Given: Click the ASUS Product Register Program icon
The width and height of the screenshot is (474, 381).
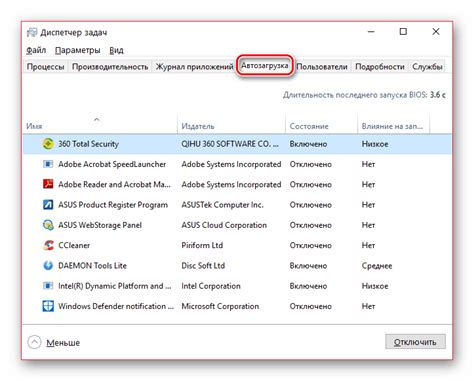Looking at the screenshot, I should (x=48, y=204).
